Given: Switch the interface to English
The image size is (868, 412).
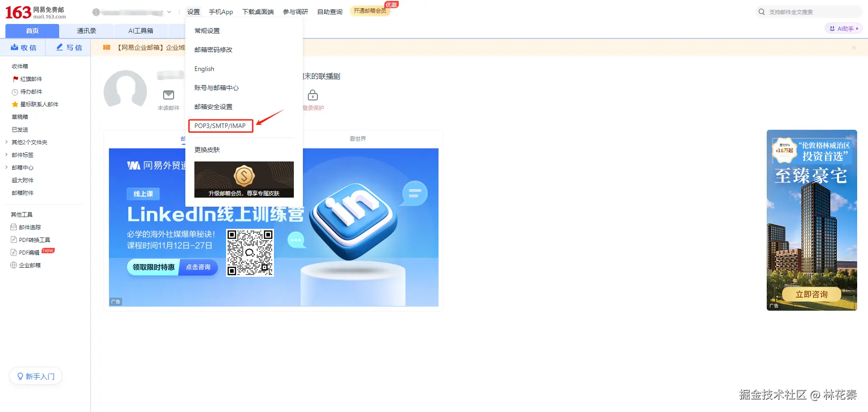Looking at the screenshot, I should pos(204,68).
